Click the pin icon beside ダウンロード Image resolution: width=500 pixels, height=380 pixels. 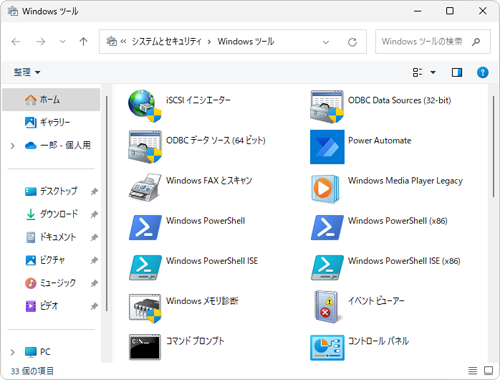click(x=94, y=214)
